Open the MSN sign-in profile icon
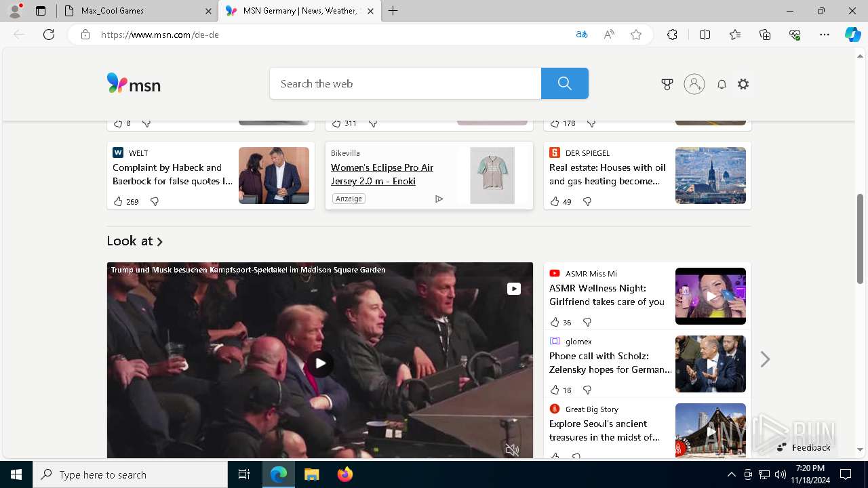The height and width of the screenshot is (488, 868). click(x=694, y=84)
